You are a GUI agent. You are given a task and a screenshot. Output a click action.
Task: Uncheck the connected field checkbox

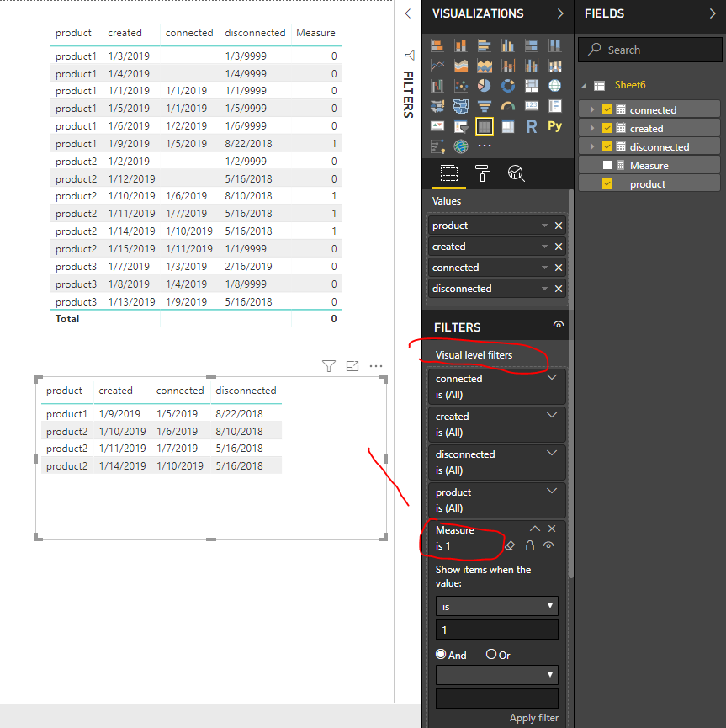(607, 109)
